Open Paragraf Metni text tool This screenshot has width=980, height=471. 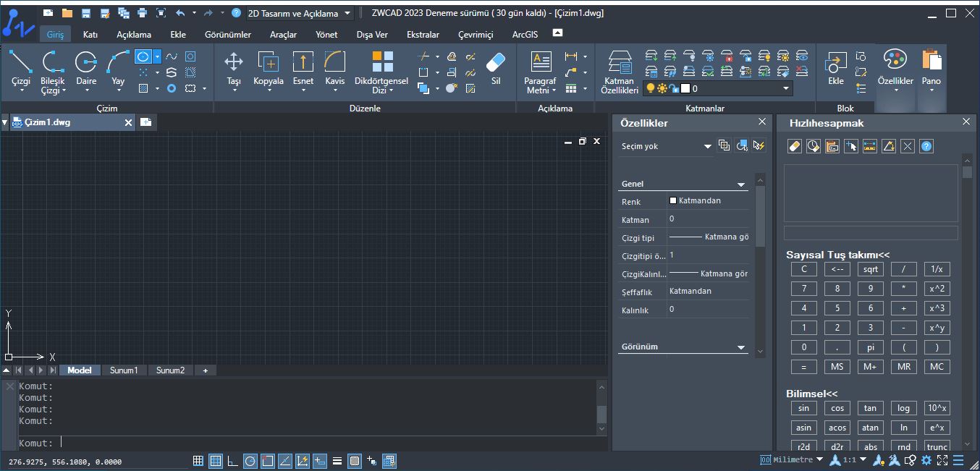point(541,71)
